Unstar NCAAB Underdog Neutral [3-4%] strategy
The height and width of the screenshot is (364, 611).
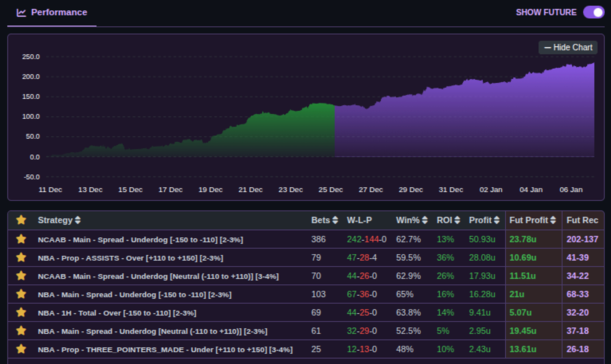coord(21,276)
